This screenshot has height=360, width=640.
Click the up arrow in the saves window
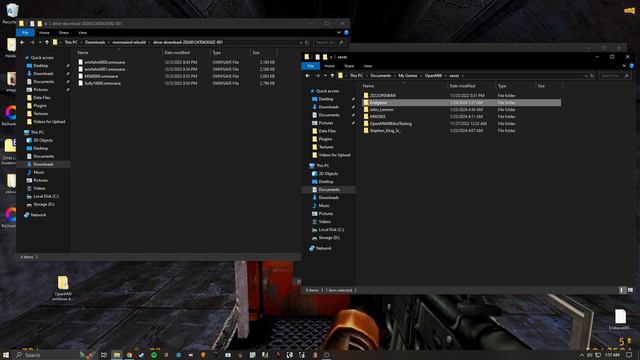tap(332, 76)
